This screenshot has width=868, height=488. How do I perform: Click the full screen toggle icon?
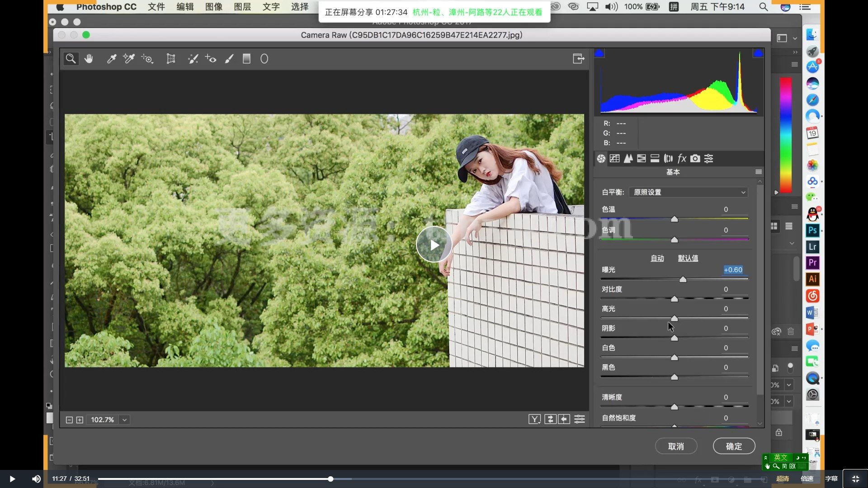pyautogui.click(x=579, y=59)
